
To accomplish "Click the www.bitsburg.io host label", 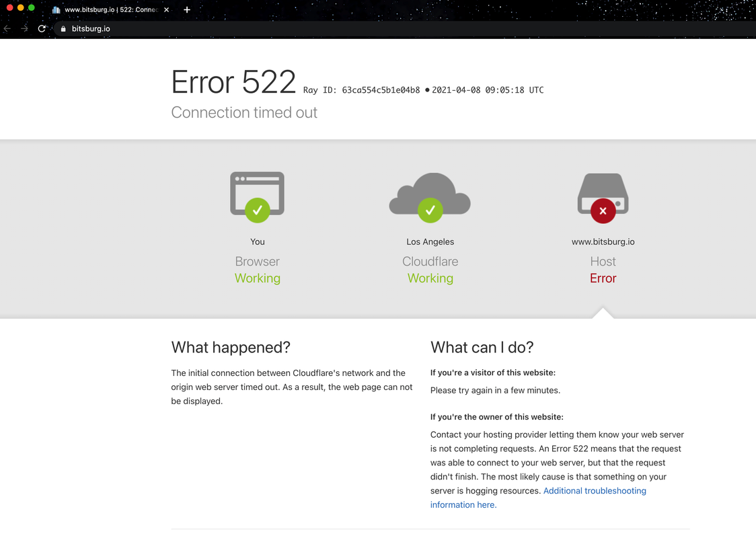I will point(603,241).
